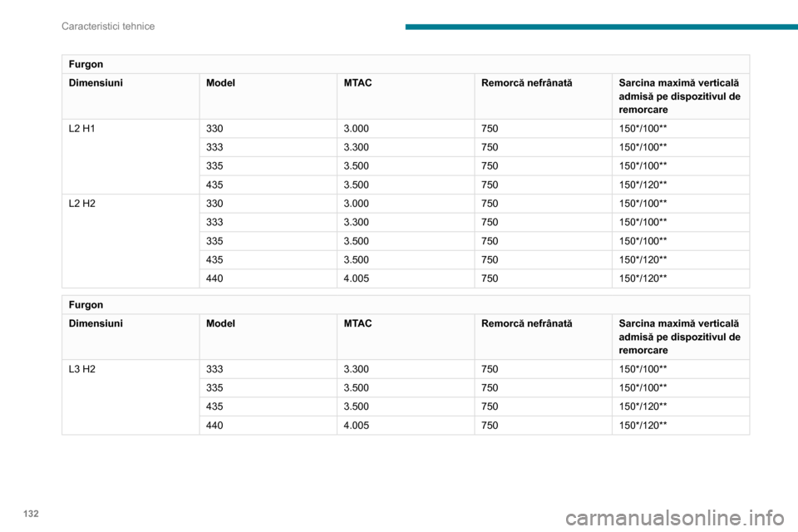Click the Sarcina maximă verticală header in first table
The height and width of the screenshot is (532, 798).
click(x=679, y=96)
